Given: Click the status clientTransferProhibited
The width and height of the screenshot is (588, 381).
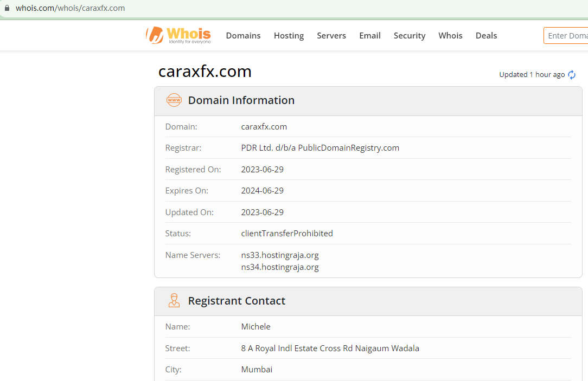Looking at the screenshot, I should coord(287,234).
